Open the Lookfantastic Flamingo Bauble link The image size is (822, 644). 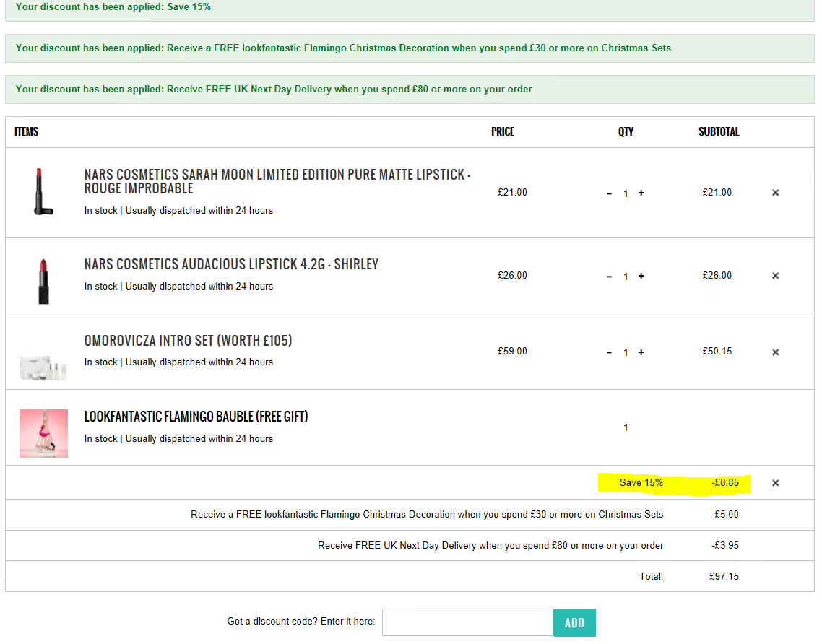[196, 417]
